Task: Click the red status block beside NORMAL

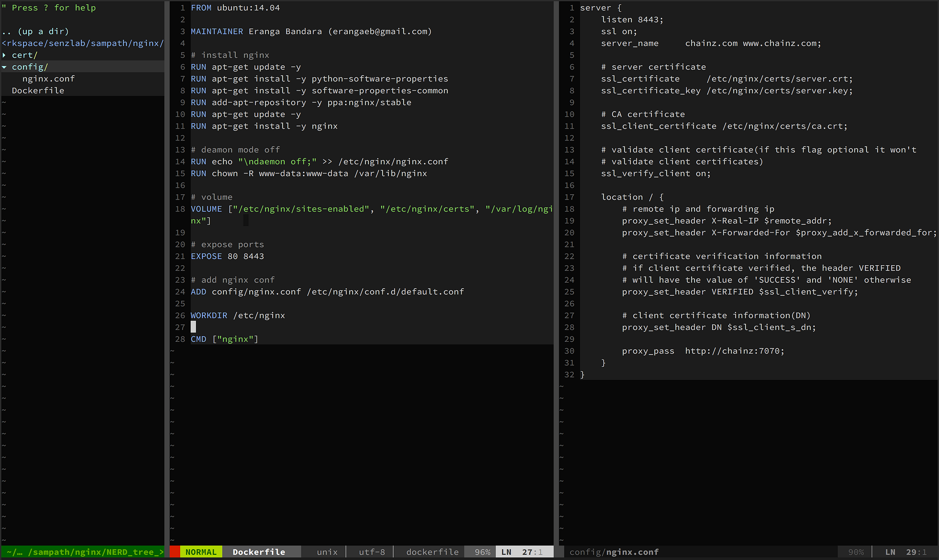Action: pyautogui.click(x=175, y=552)
